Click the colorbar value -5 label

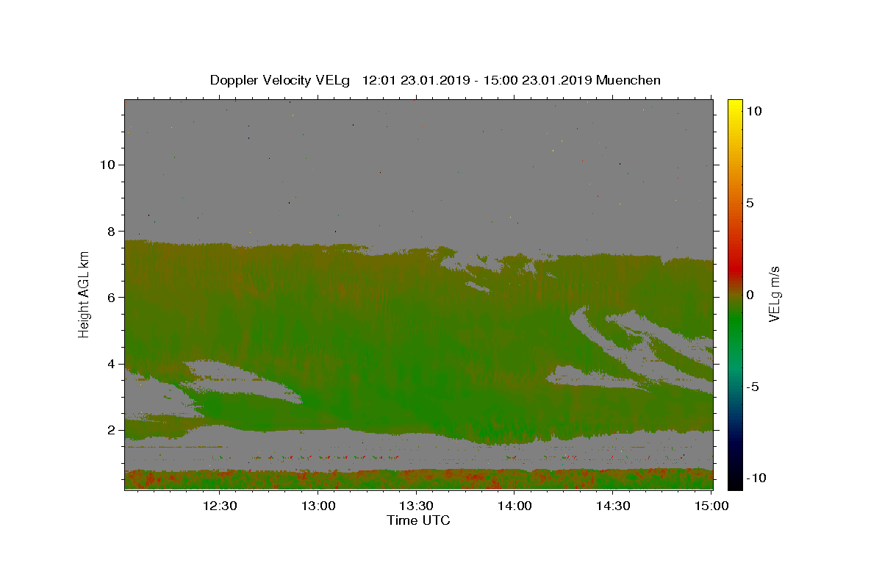753,387
